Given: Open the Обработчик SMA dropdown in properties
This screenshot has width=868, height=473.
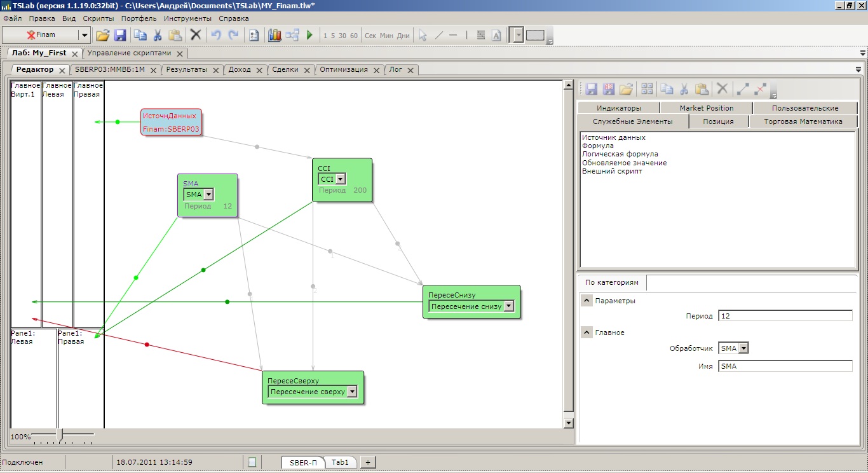Looking at the screenshot, I should [743, 348].
